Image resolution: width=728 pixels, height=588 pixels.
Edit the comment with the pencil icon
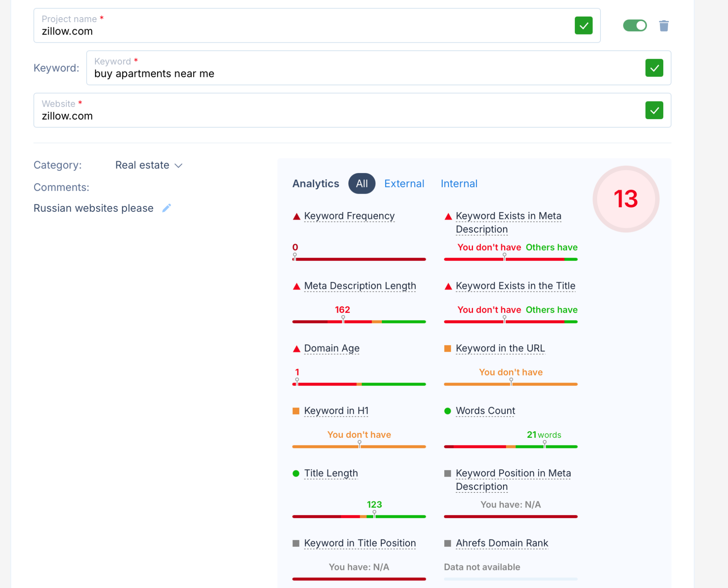point(167,208)
